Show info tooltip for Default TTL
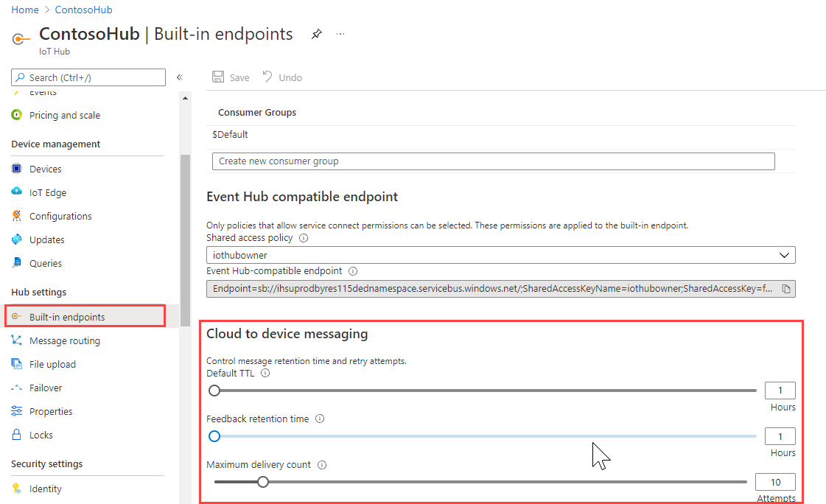The height and width of the screenshot is (504, 826). coord(265,373)
